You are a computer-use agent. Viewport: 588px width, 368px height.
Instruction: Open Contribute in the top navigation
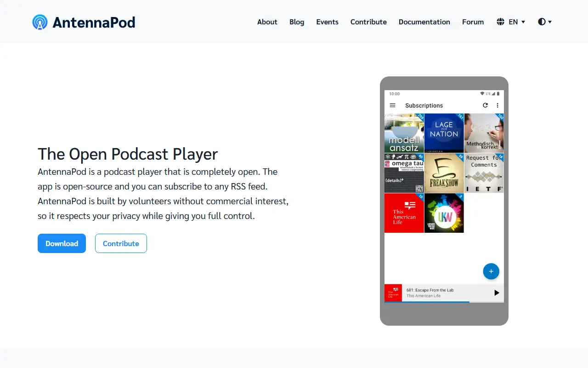click(x=368, y=22)
